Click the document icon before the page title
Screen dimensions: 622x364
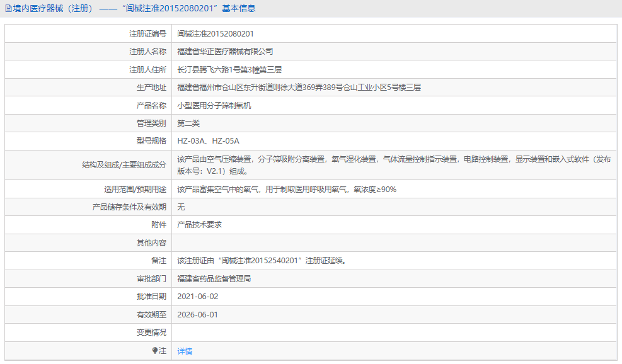pos(8,8)
